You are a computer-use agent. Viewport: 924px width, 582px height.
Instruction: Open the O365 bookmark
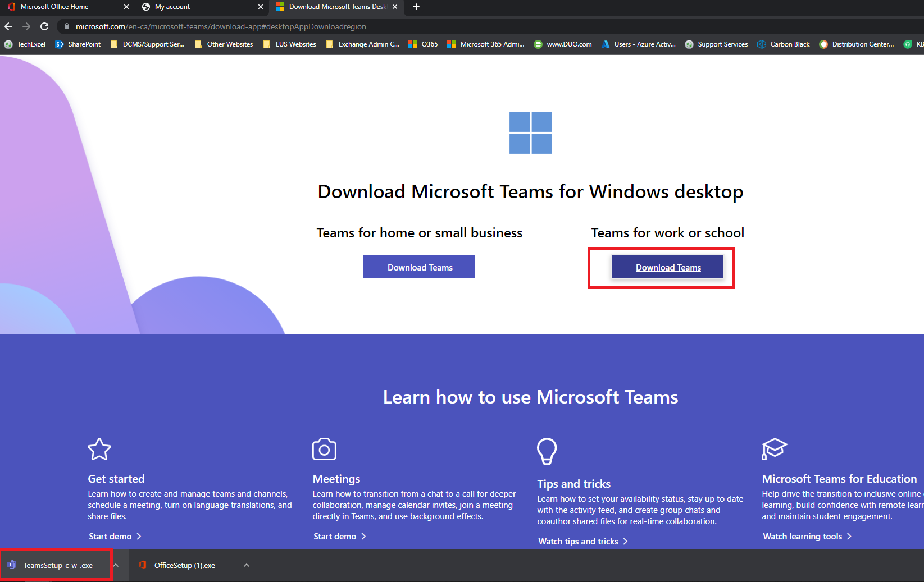(x=423, y=44)
